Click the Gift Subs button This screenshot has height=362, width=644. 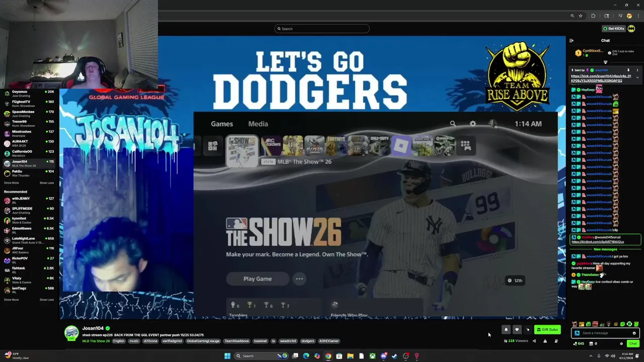(x=547, y=330)
